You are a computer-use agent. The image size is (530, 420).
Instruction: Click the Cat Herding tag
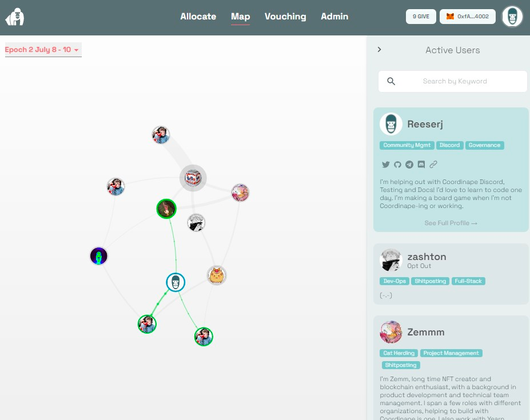click(399, 353)
